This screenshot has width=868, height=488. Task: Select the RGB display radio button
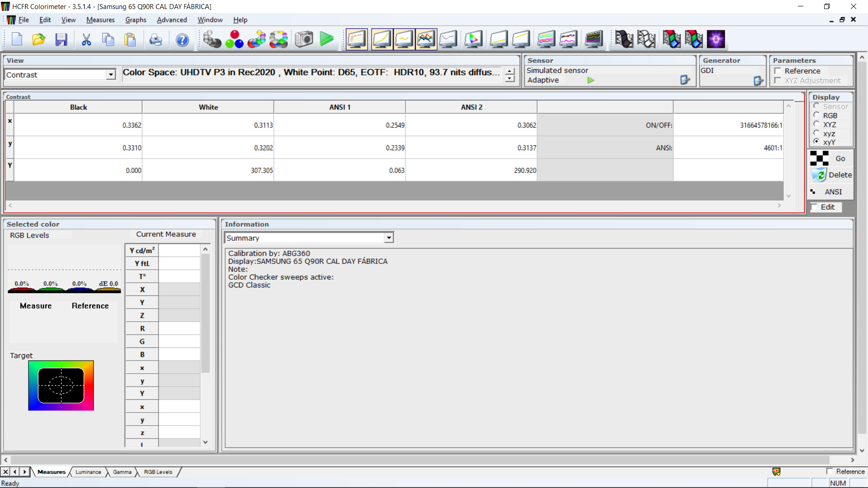click(816, 115)
